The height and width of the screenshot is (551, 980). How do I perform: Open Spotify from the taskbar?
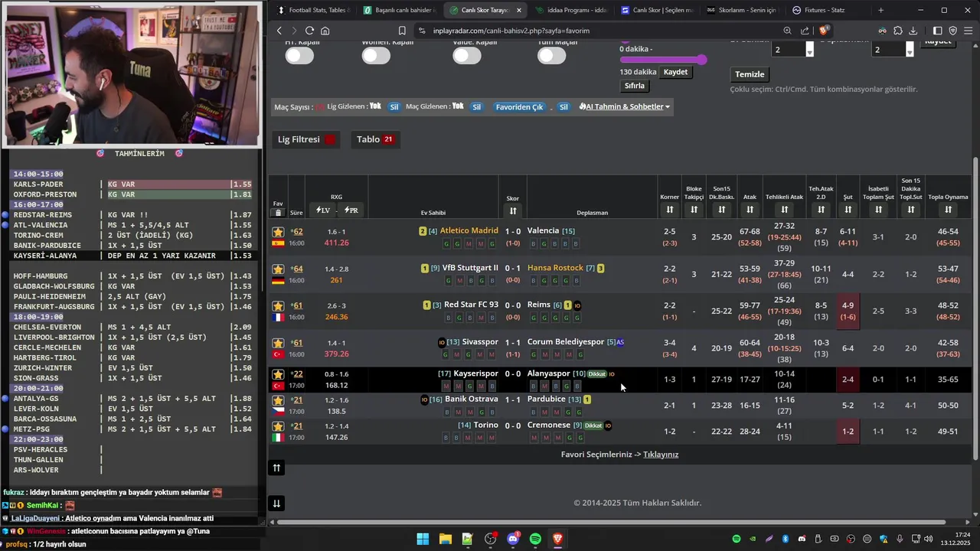click(535, 539)
